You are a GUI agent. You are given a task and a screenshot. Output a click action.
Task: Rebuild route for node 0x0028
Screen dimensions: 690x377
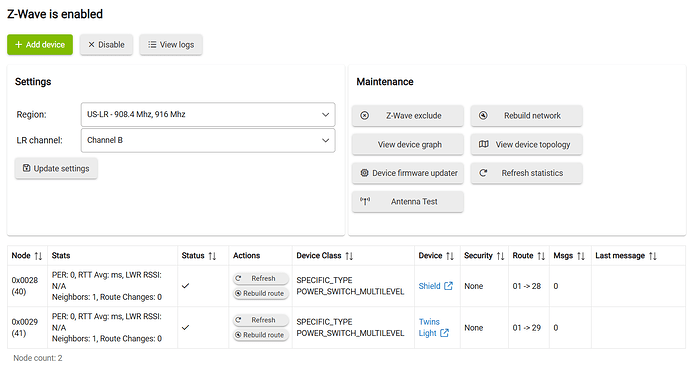(x=261, y=293)
